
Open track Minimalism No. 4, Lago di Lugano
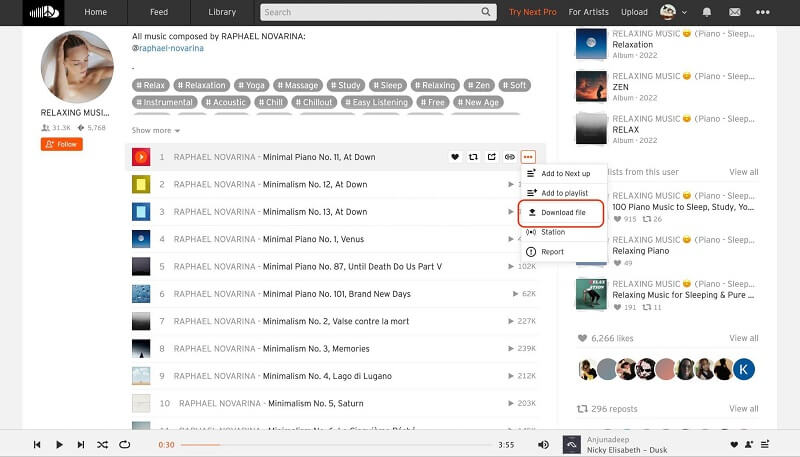pos(327,376)
